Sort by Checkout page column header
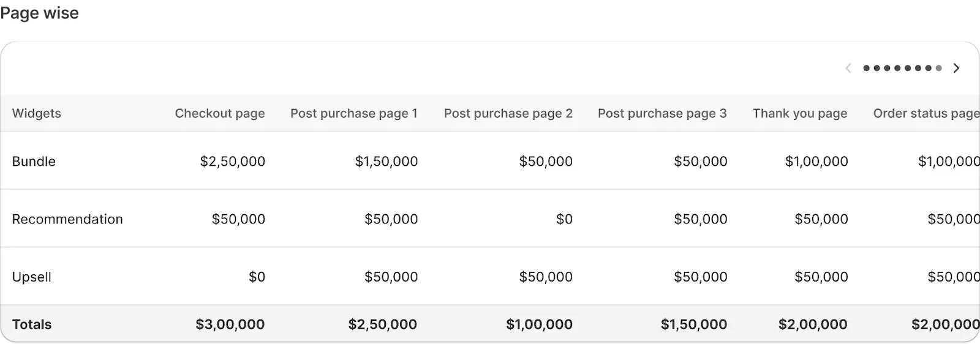 pyautogui.click(x=220, y=113)
